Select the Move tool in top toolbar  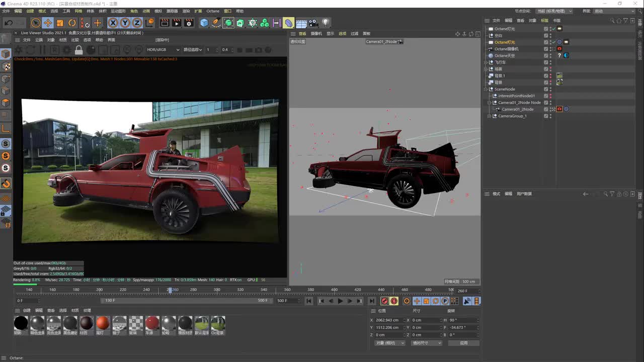48,23
